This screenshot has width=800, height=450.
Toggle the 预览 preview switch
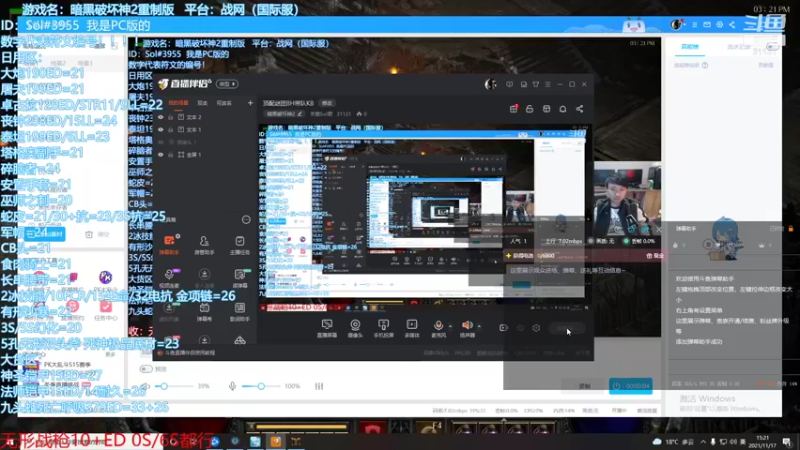(x=146, y=369)
